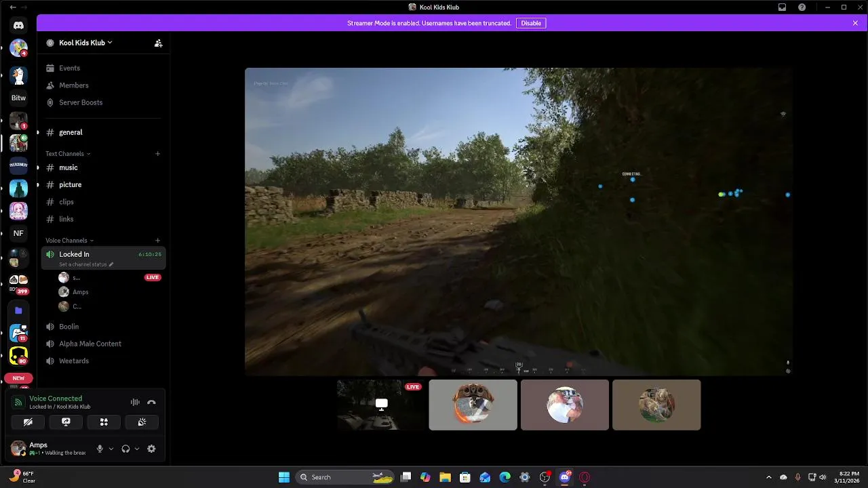Open the Overcomers server icon

(x=18, y=165)
